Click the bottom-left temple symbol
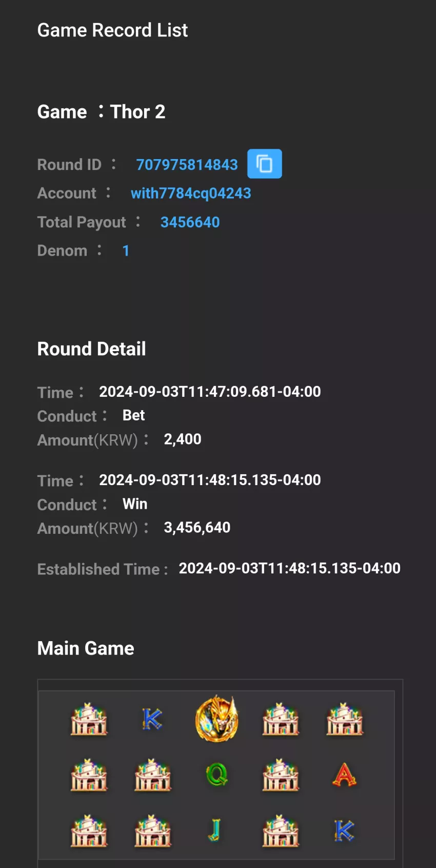The width and height of the screenshot is (436, 868). tap(89, 831)
